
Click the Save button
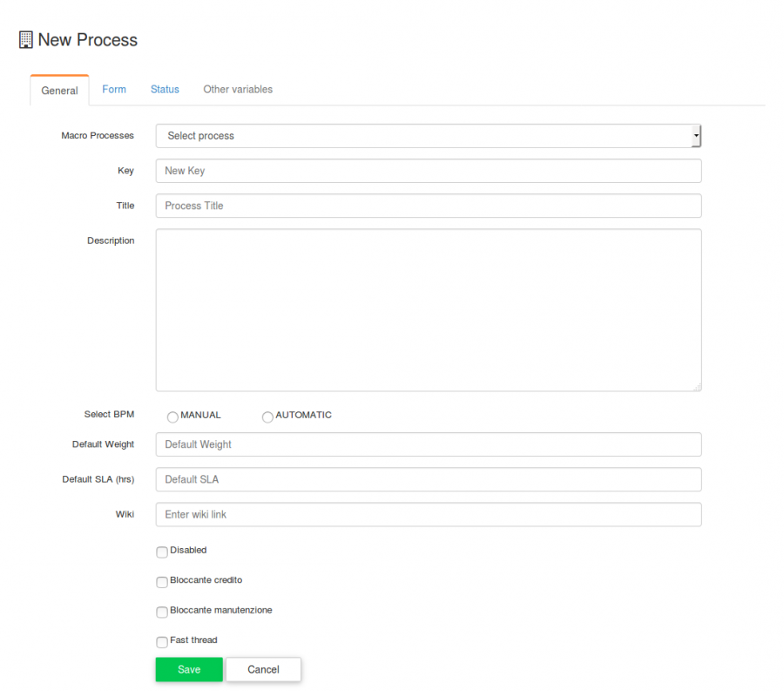point(188,669)
